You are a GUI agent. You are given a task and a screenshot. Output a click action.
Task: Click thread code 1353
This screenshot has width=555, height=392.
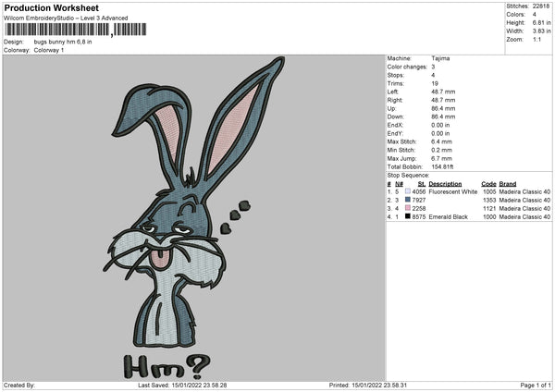point(489,201)
